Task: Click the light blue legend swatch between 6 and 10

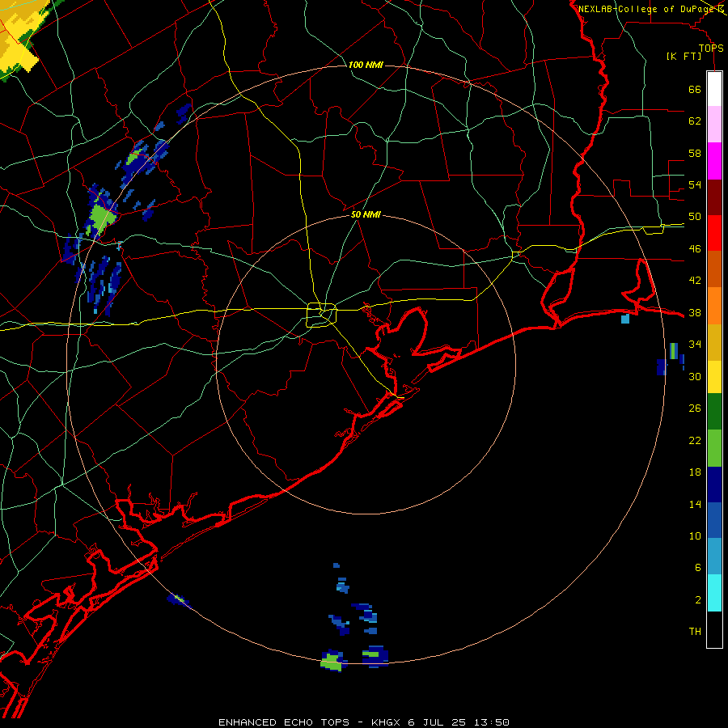Action: [714, 557]
